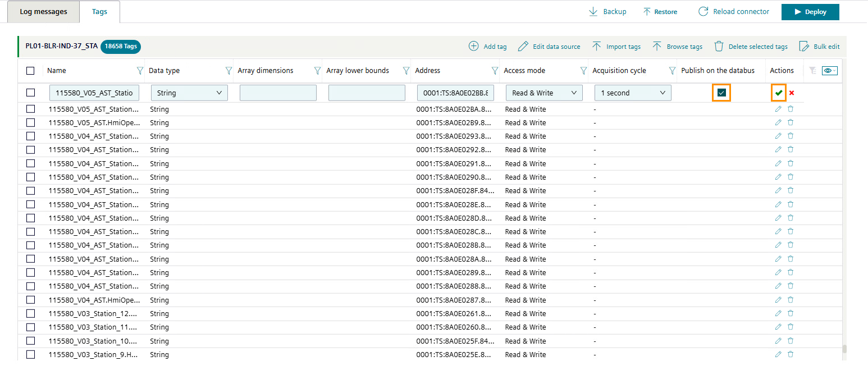
Task: Toggle column visibility eye button
Action: (829, 71)
